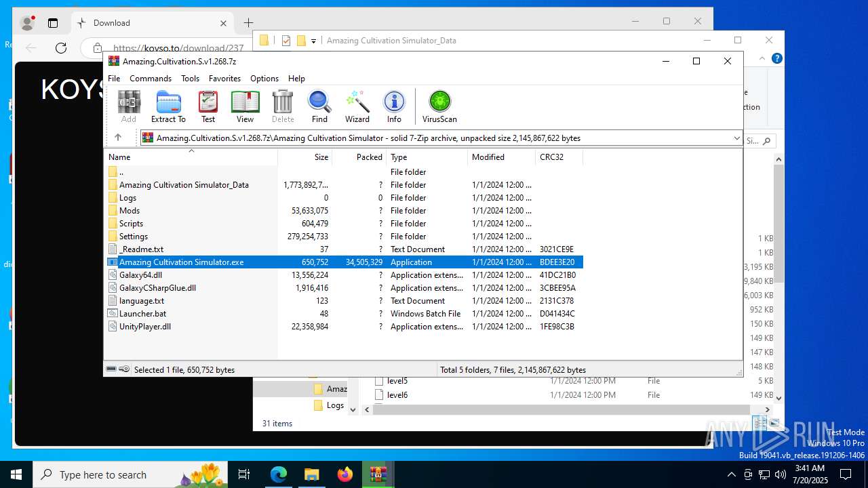Sort by Type column header
The image size is (868, 488).
[427, 157]
